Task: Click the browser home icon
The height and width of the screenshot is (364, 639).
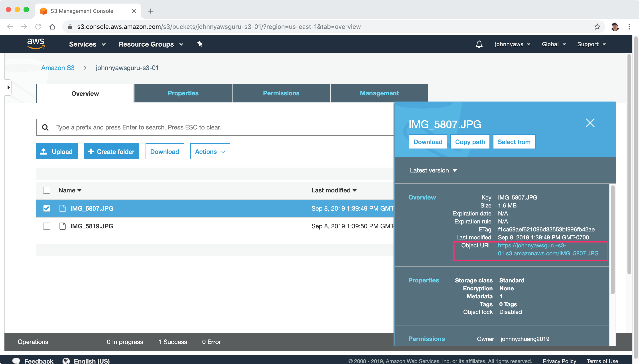Action: [x=52, y=27]
